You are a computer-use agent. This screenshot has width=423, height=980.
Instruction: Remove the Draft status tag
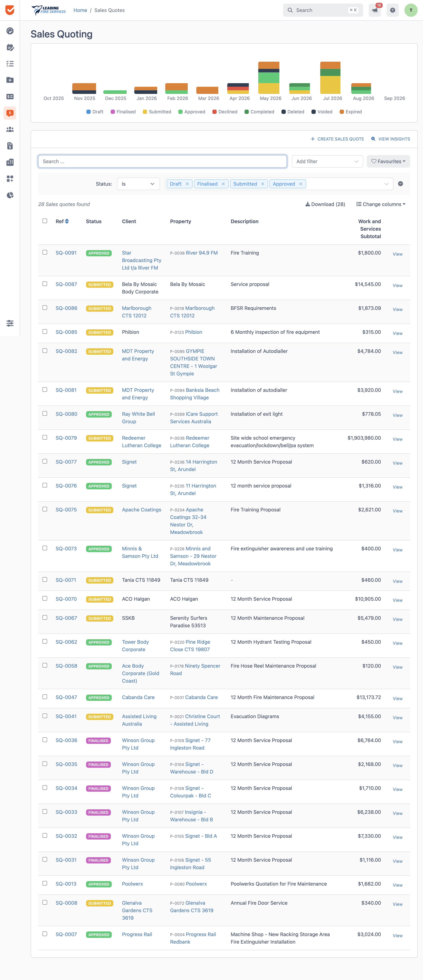[x=187, y=184]
